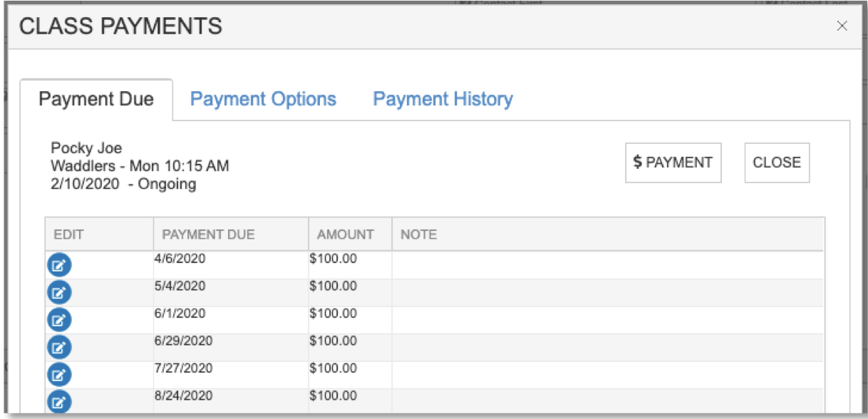Open editor for the 6/1/2020 payment
Screen dimensions: 868x419
[x=60, y=320]
